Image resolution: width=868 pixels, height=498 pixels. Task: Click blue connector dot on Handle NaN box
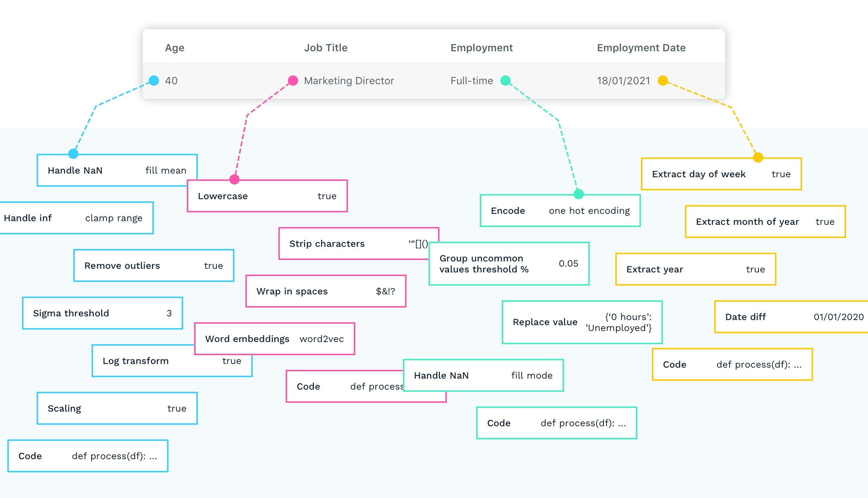73,154
